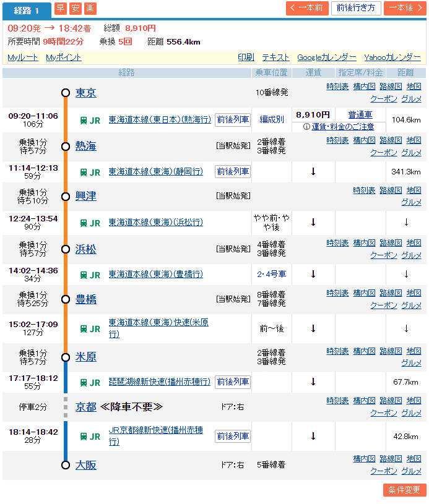Open 路線図 for 東京 station

click(x=391, y=87)
